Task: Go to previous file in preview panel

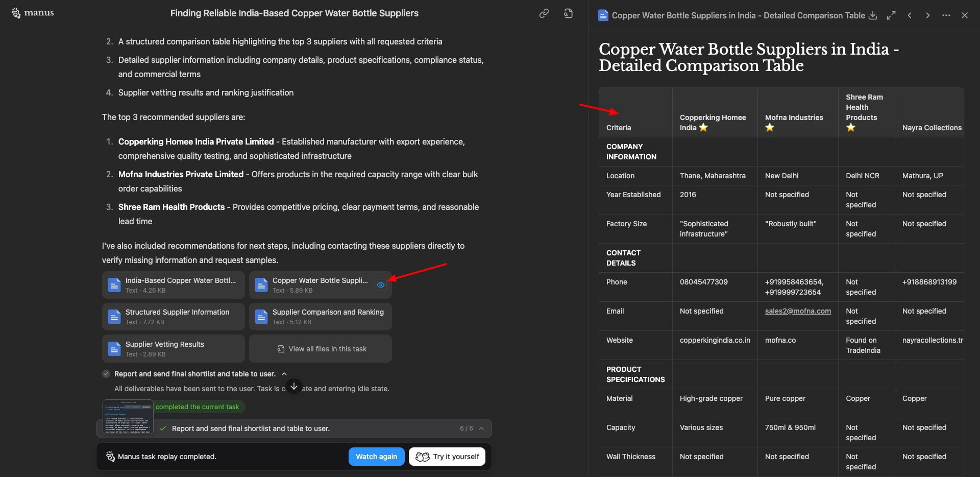Action: tap(910, 15)
